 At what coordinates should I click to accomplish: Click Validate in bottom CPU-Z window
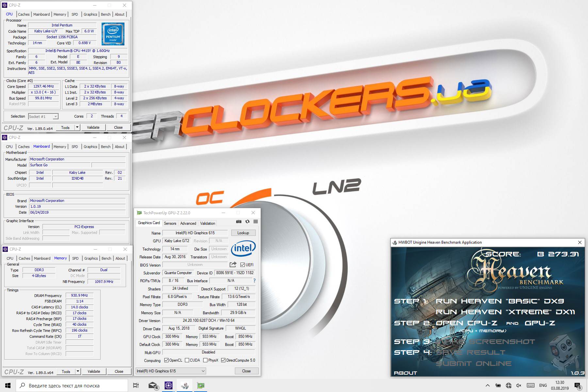(x=94, y=371)
